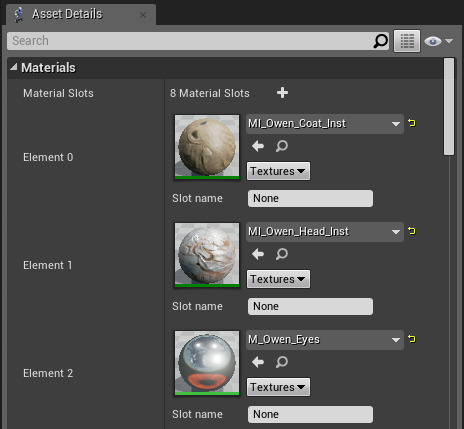Viewport: 464px width, 429px height.
Task: Click the Material Slots property label
Action: [58, 93]
